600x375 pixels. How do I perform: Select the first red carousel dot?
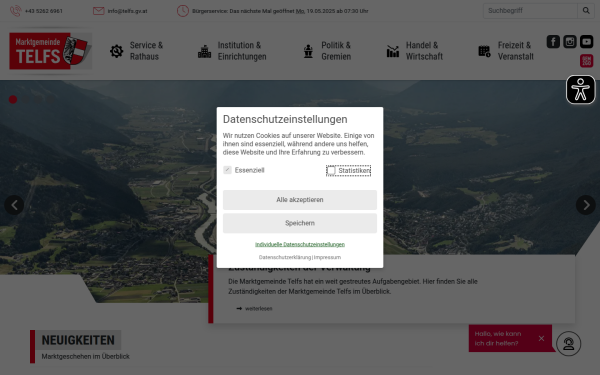click(x=13, y=99)
